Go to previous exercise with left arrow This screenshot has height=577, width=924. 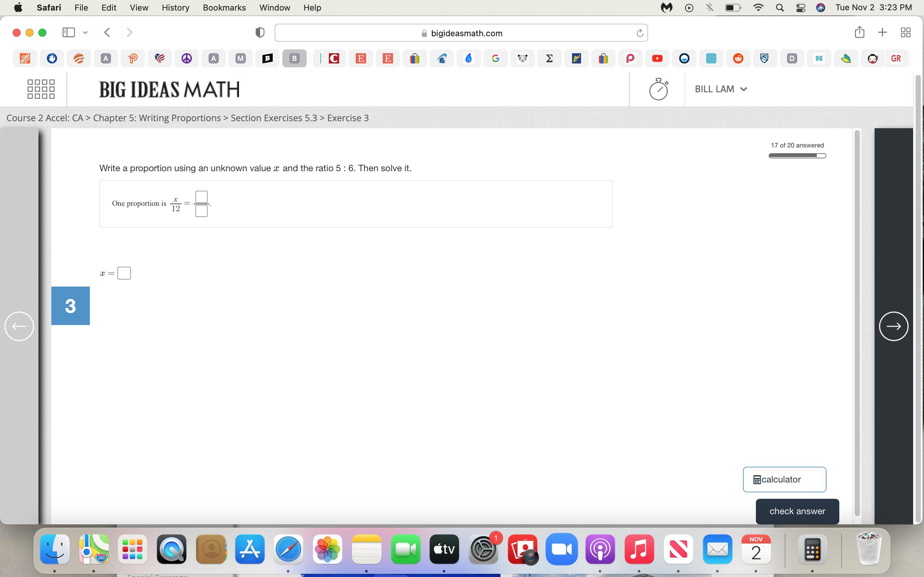click(19, 326)
